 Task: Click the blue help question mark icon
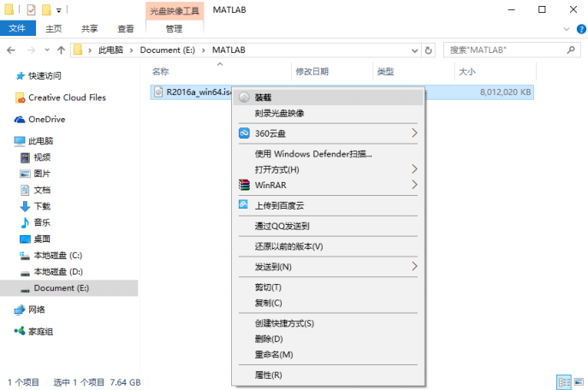[581, 29]
